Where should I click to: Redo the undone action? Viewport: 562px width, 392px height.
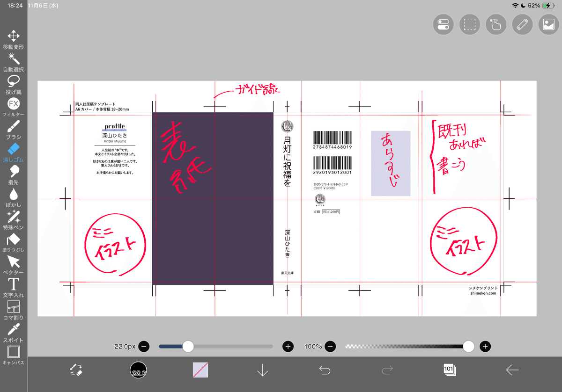(387, 370)
